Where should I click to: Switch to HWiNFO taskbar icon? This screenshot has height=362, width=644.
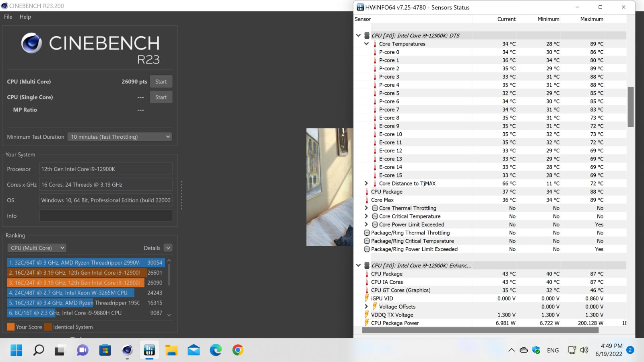[x=149, y=350]
